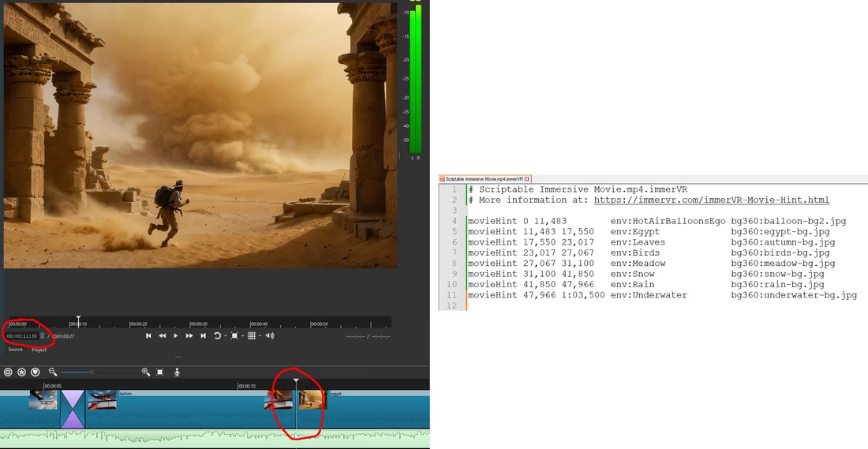Click the rewind playback icon

click(162, 336)
